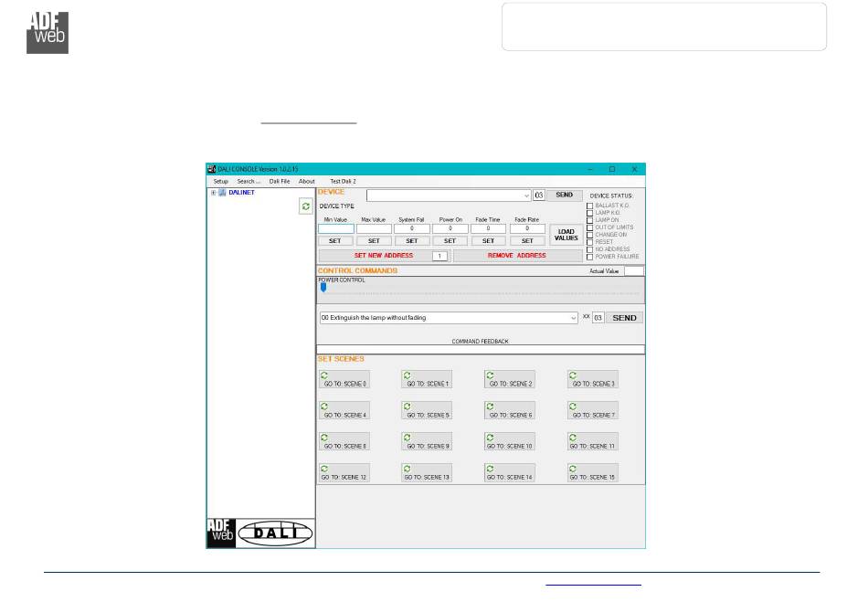Open the About menu
Image resolution: width=868 pixels, height=602 pixels.
tap(307, 182)
